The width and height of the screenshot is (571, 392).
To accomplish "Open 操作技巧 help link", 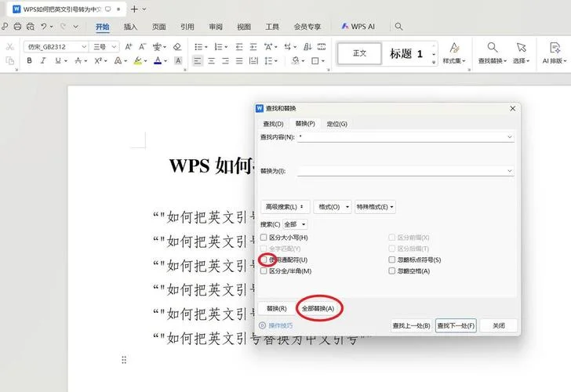I will pyautogui.click(x=275, y=325).
